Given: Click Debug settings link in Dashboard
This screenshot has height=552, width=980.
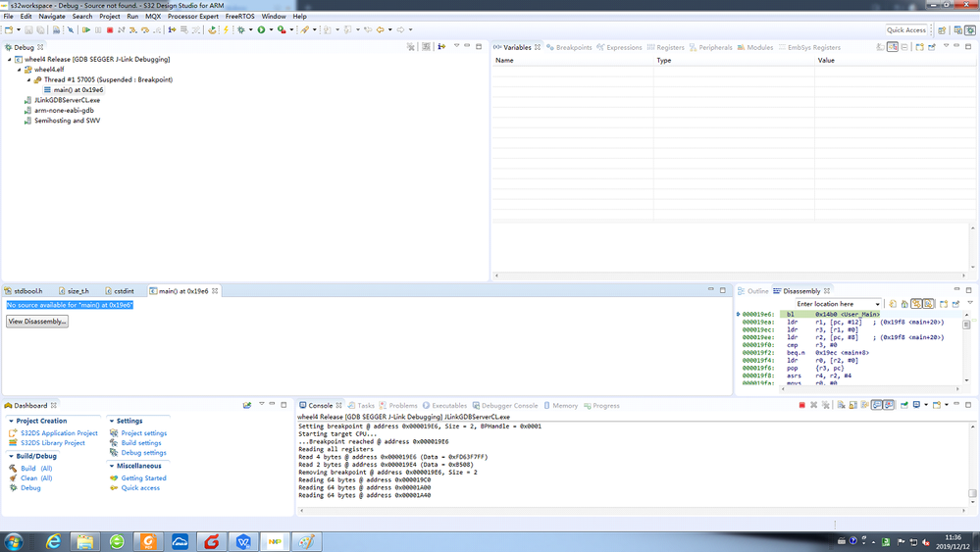Looking at the screenshot, I should click(x=144, y=453).
